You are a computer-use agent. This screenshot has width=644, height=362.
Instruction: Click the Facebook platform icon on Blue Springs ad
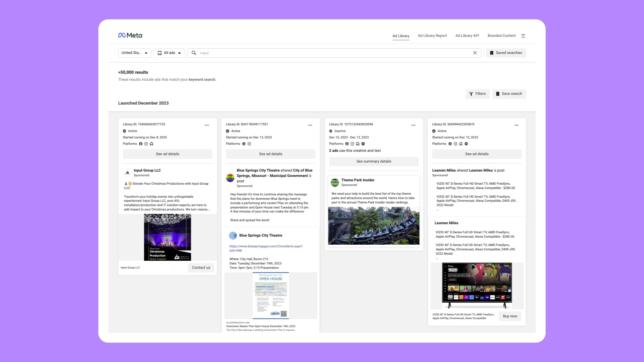tap(244, 143)
